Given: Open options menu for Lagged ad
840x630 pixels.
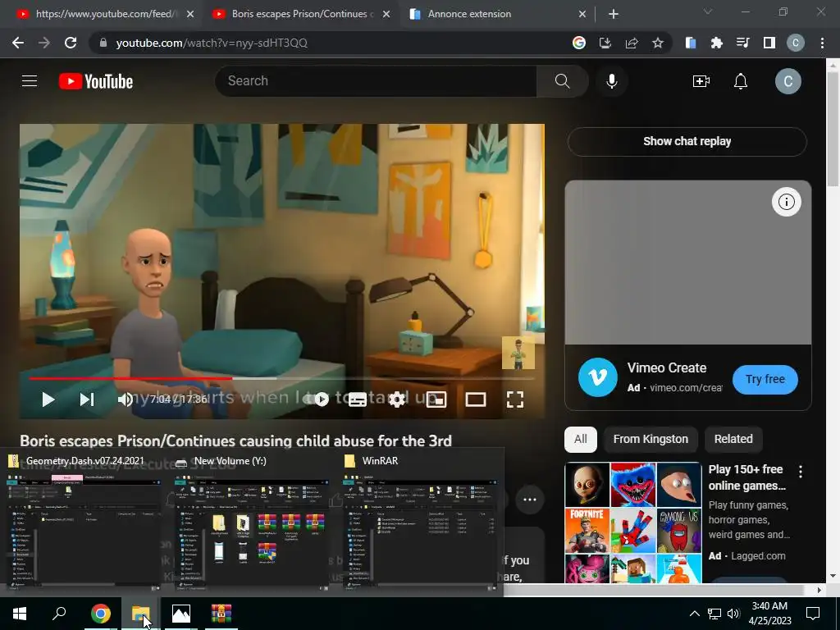Looking at the screenshot, I should tap(801, 472).
